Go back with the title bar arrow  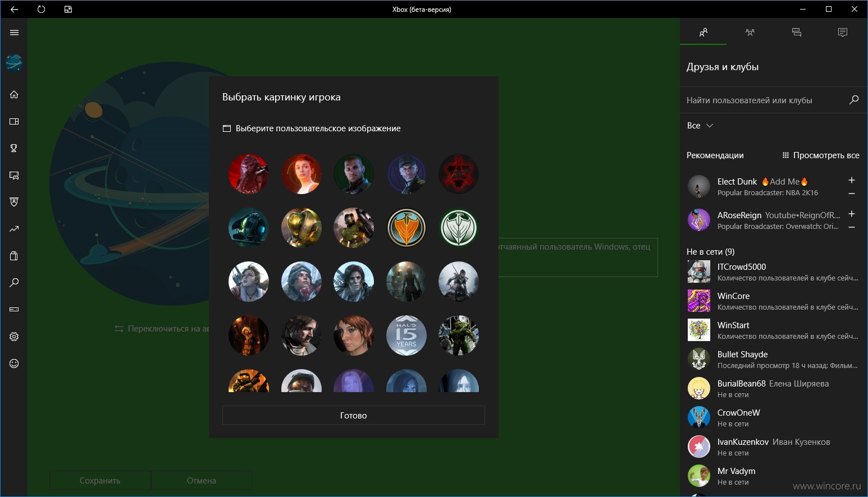pos(14,9)
